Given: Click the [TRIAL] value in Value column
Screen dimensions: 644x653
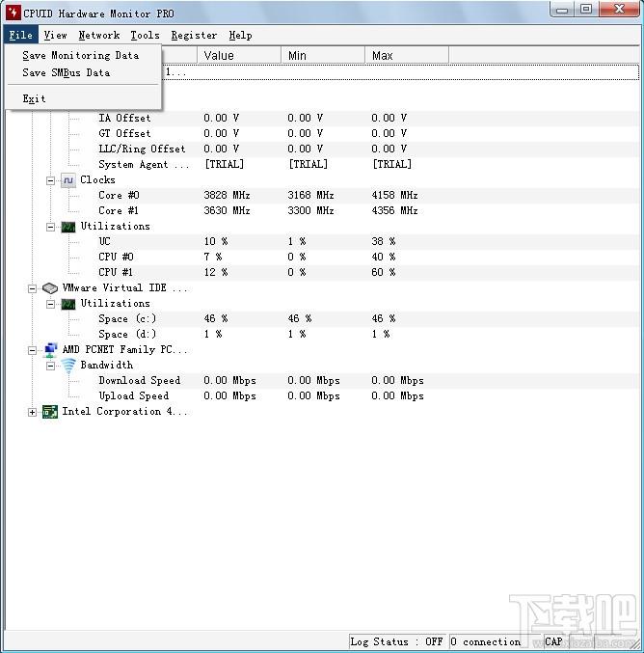Looking at the screenshot, I should 224,164.
